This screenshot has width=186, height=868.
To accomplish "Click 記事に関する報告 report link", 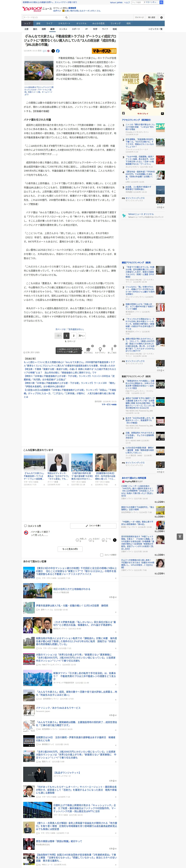I will [31, 352].
